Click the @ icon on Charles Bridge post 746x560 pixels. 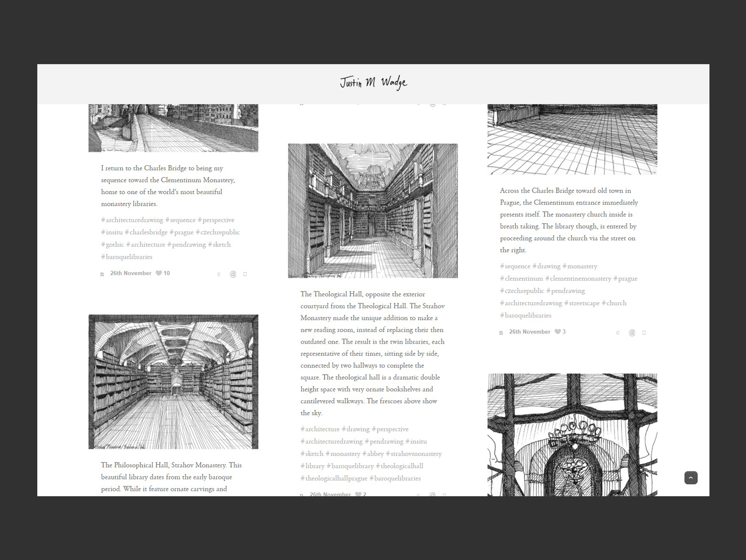pos(233,274)
